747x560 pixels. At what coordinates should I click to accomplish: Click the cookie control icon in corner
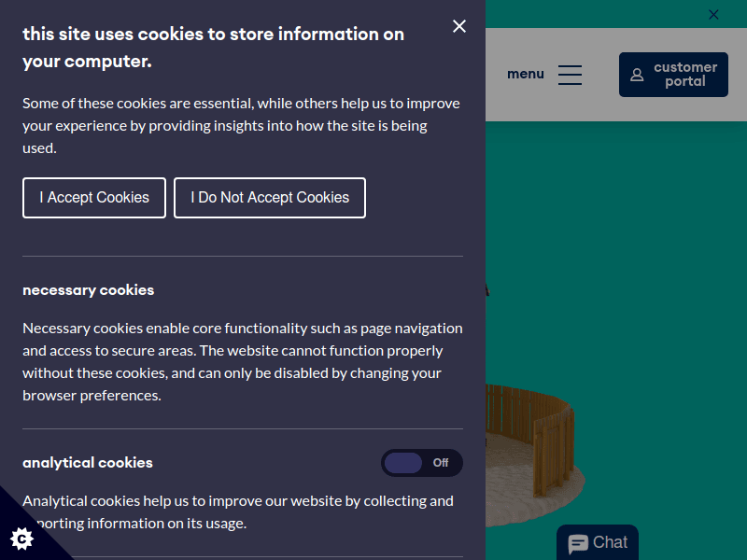(21, 538)
